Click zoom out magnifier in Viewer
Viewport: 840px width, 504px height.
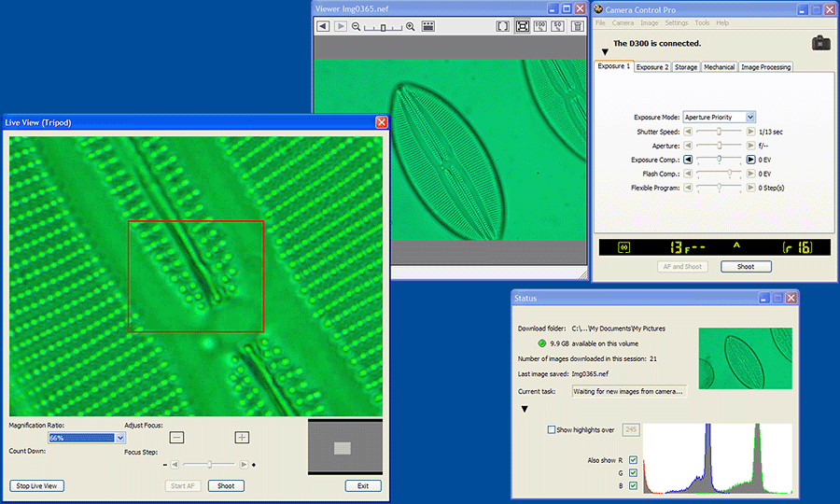tap(356, 27)
